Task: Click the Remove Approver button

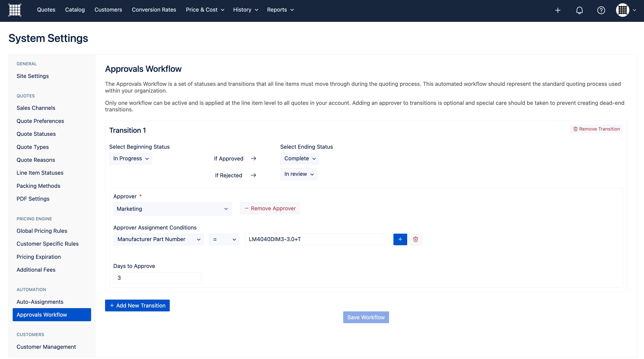Action: tap(270, 208)
